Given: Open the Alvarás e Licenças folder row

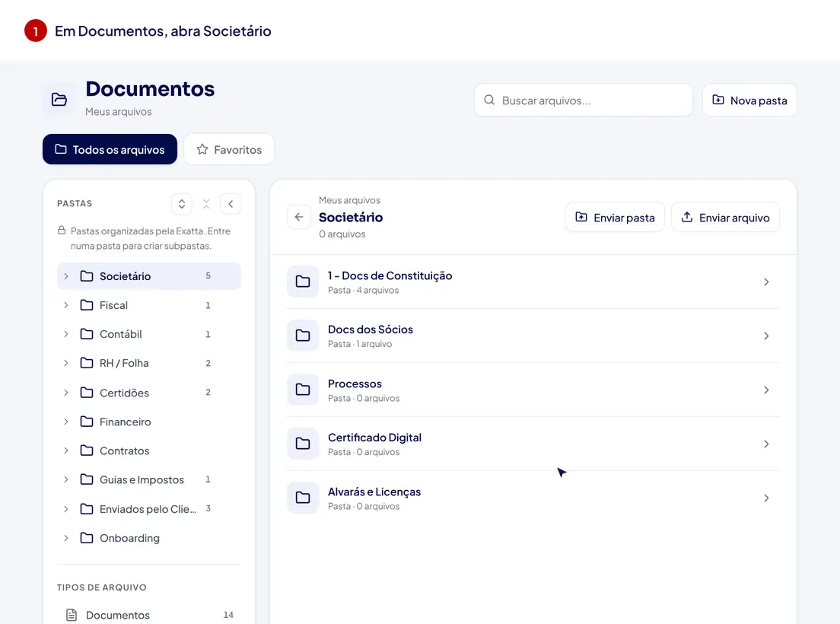Looking at the screenshot, I should pyautogui.click(x=533, y=498).
